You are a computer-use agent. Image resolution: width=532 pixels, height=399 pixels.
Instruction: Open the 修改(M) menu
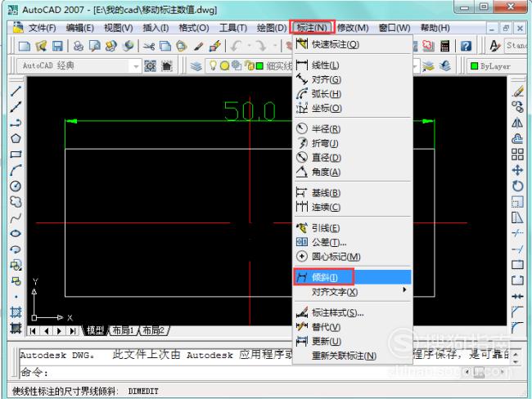(x=353, y=28)
